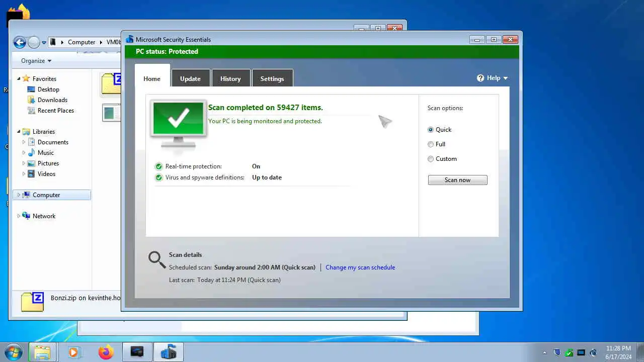The width and height of the screenshot is (644, 362).
Task: Expand the Pictures library node
Action: (x=24, y=163)
